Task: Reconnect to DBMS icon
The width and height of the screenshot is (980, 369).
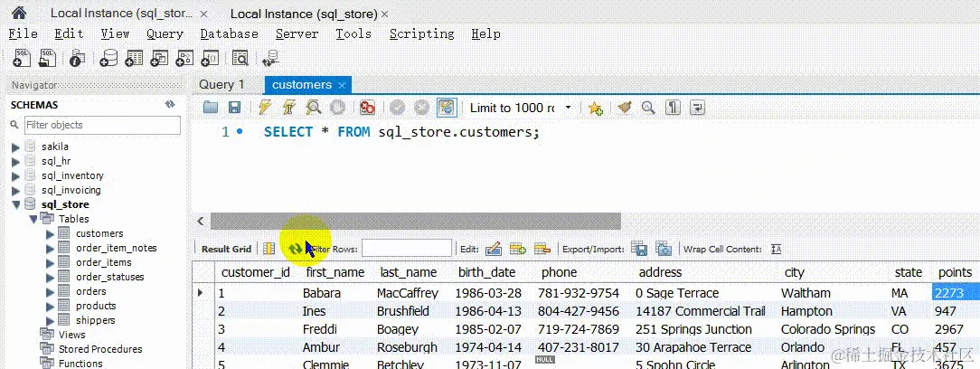Action: point(270,58)
